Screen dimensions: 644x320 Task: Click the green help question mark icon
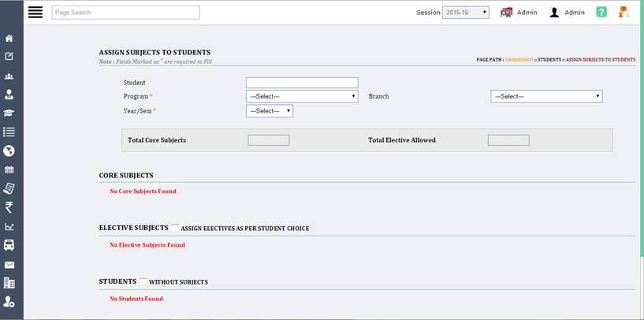(x=601, y=12)
